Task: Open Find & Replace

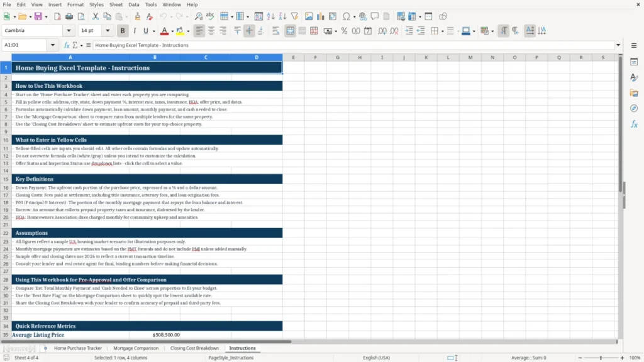Action: pyautogui.click(x=198, y=16)
